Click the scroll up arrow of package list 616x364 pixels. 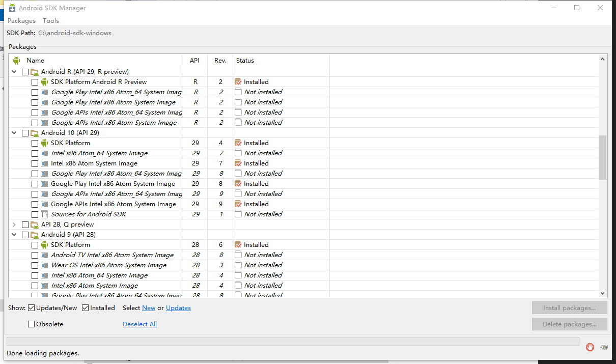click(x=603, y=59)
